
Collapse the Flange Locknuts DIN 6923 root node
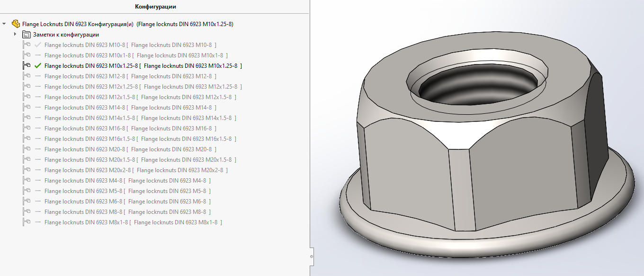pyautogui.click(x=5, y=24)
